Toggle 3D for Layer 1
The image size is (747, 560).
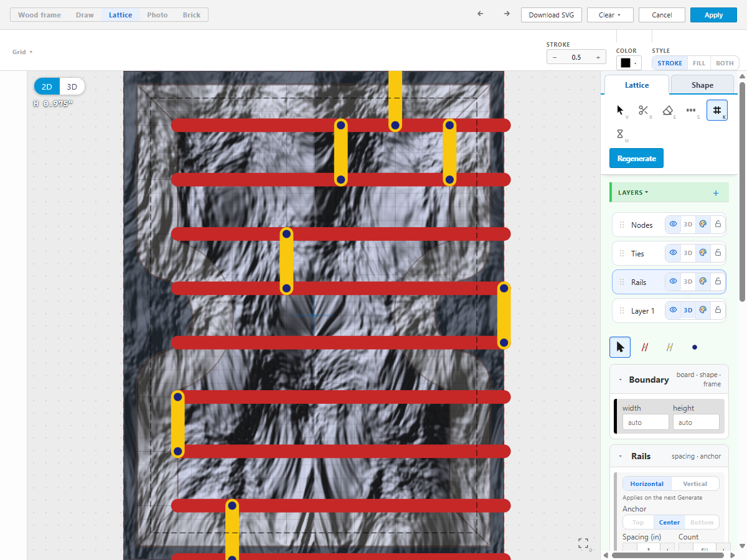pos(688,310)
